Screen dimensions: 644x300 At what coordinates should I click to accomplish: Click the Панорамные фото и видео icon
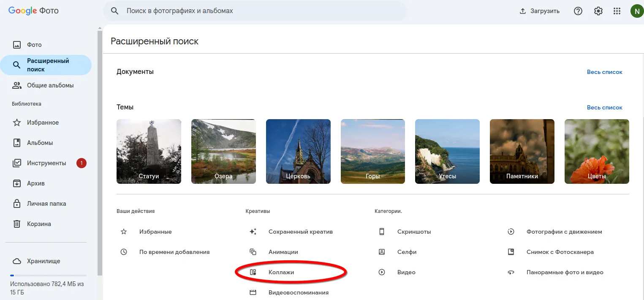(511, 272)
